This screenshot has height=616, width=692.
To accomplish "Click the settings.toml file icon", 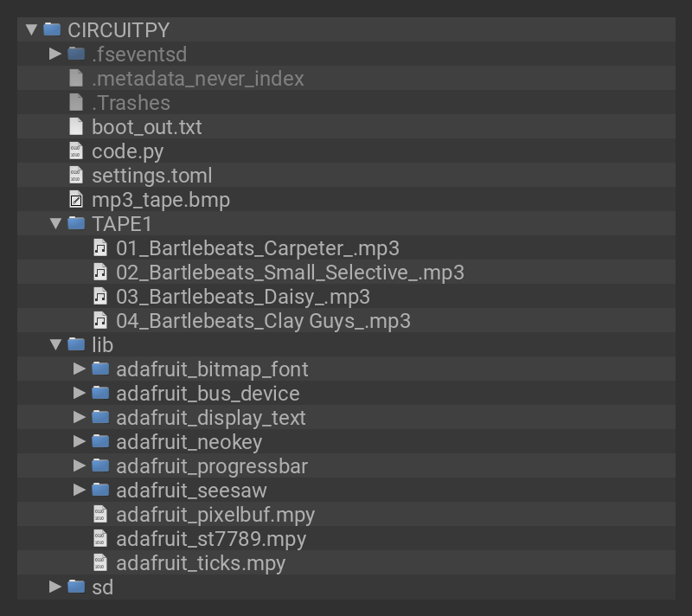I will tap(76, 176).
